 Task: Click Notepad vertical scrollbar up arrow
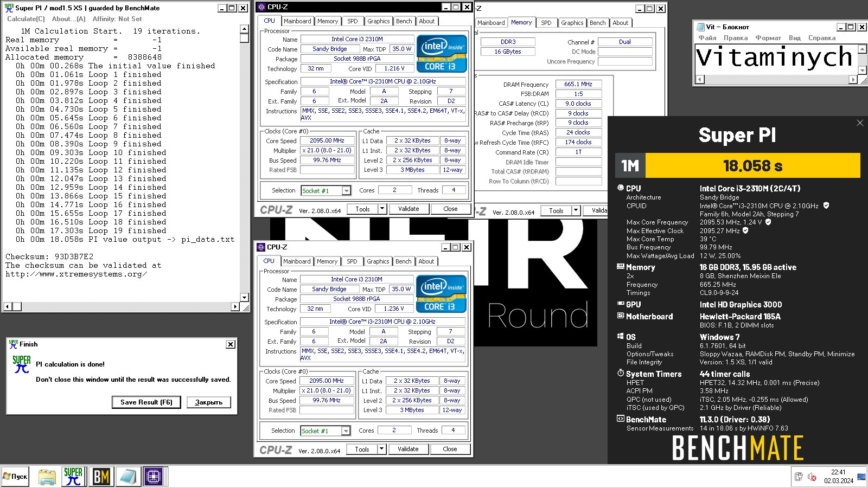(862, 49)
